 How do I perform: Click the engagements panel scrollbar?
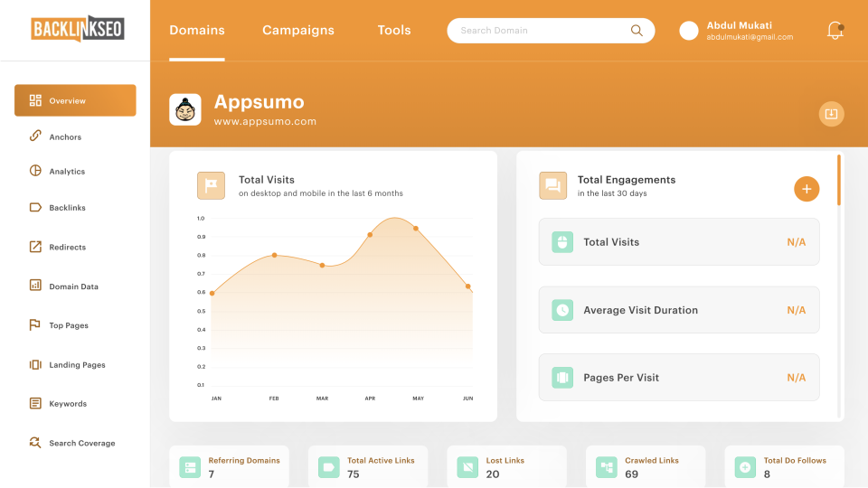tap(839, 181)
